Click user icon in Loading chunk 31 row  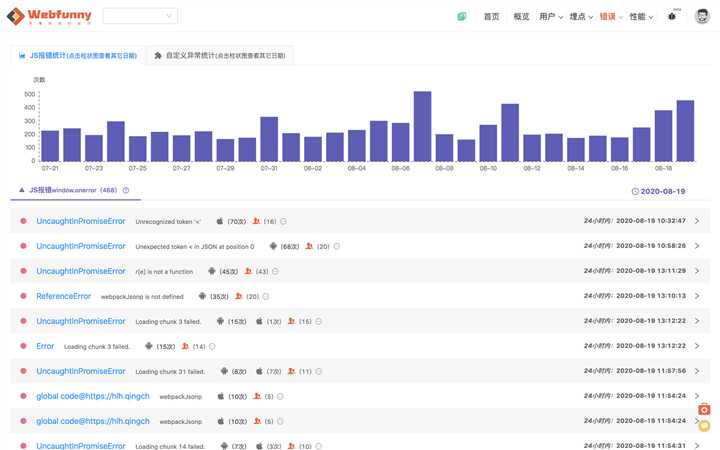(x=292, y=371)
